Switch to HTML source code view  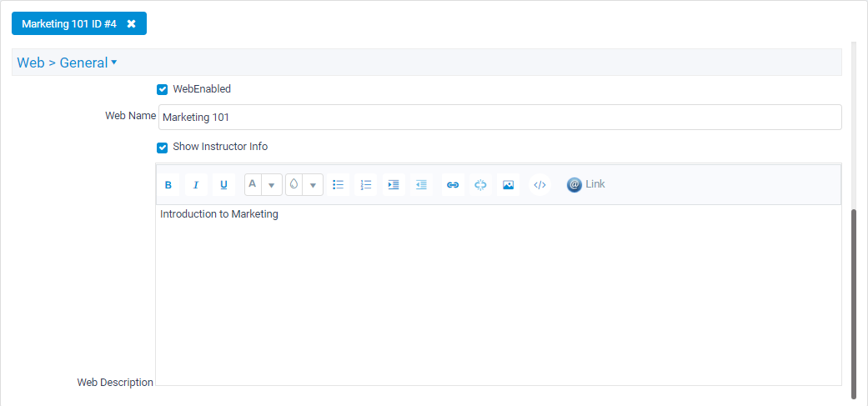coord(539,185)
